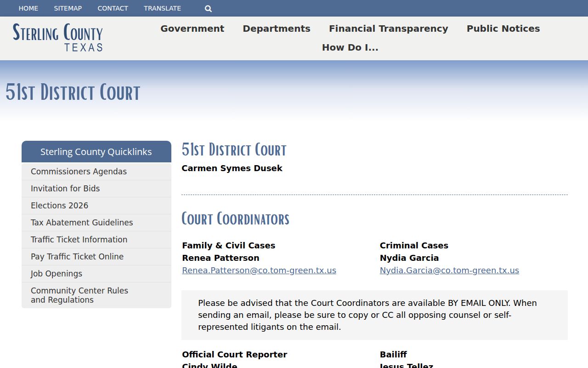Click the Criminal Cases label
The image size is (588, 368).
coord(414,246)
